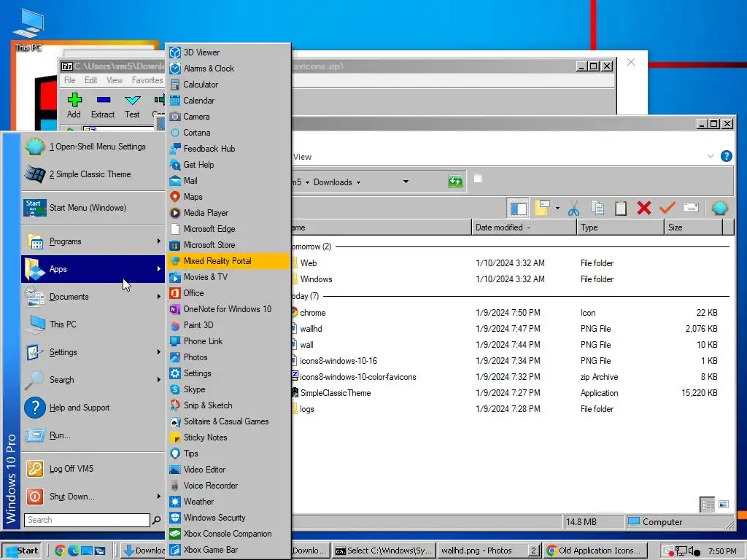747x560 pixels.
Task: Open Microsoft Edge from Apps menu
Action: click(x=228, y=229)
